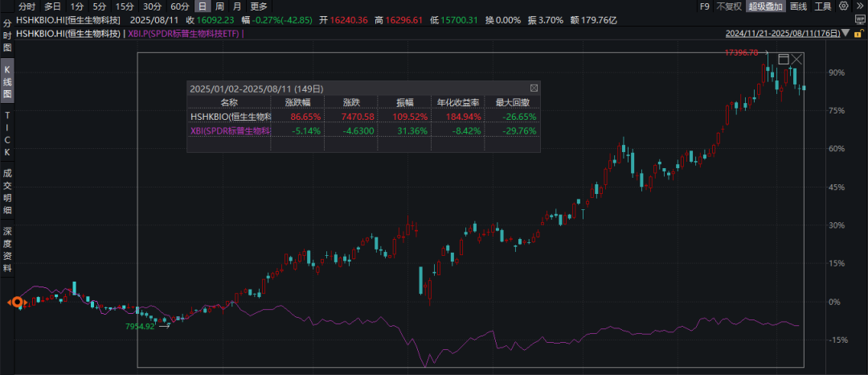Image resolution: width=868 pixels, height=375 pixels.
Task: Open the 不复权 adjustment dropdown
Action: (728, 6)
